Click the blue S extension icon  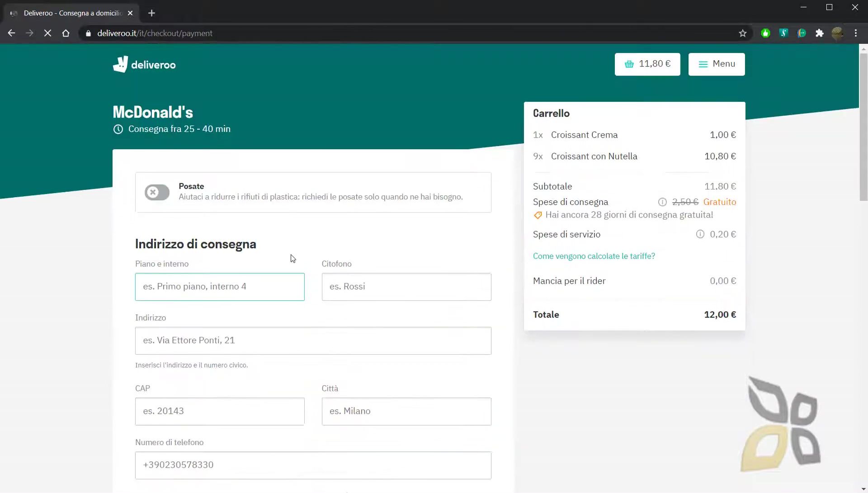pyautogui.click(x=783, y=33)
